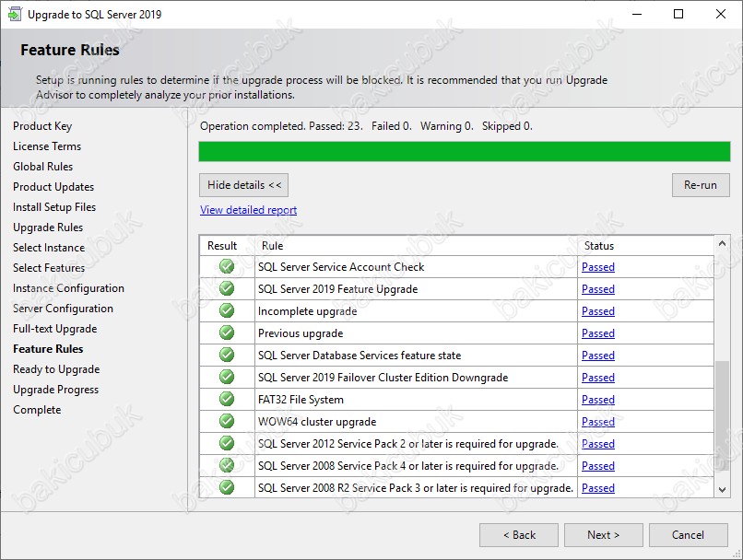Click the Re-run button
Screen dimensions: 743x560
click(701, 185)
